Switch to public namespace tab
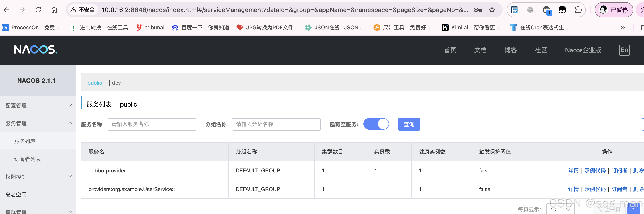644x214 pixels. click(94, 83)
